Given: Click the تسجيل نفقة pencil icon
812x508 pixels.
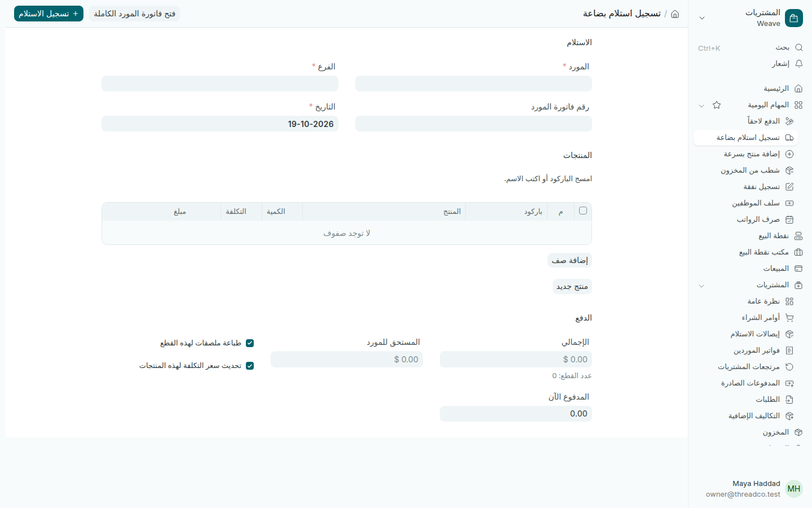Looking at the screenshot, I should [x=789, y=187].
